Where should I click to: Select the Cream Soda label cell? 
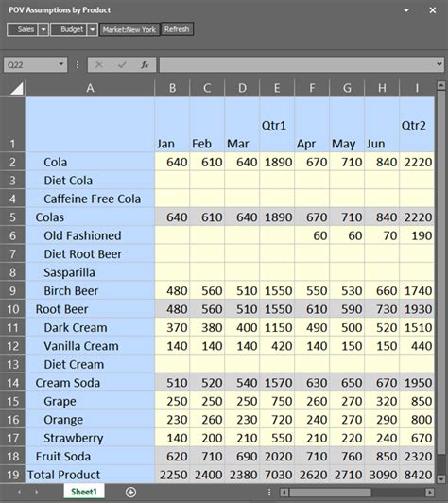90,383
